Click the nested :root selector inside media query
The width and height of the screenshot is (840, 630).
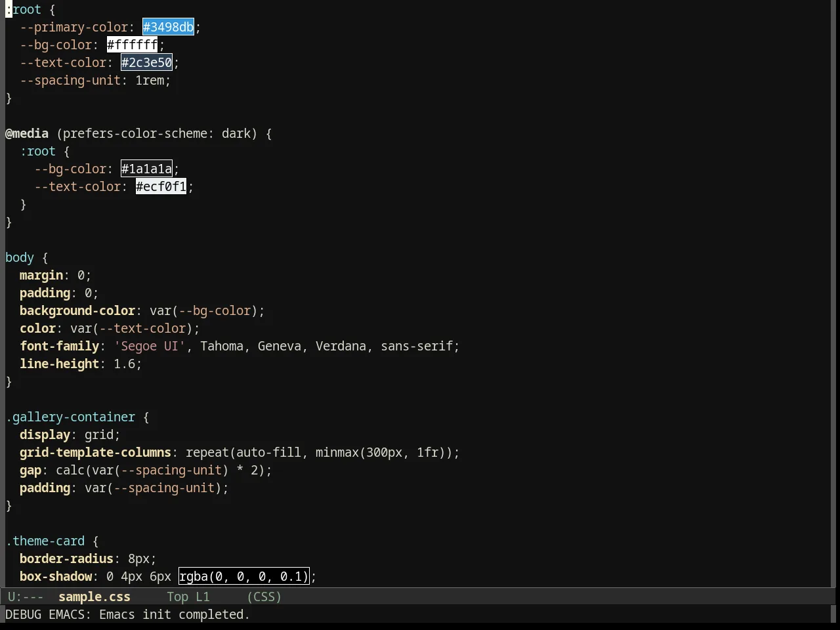click(37, 151)
